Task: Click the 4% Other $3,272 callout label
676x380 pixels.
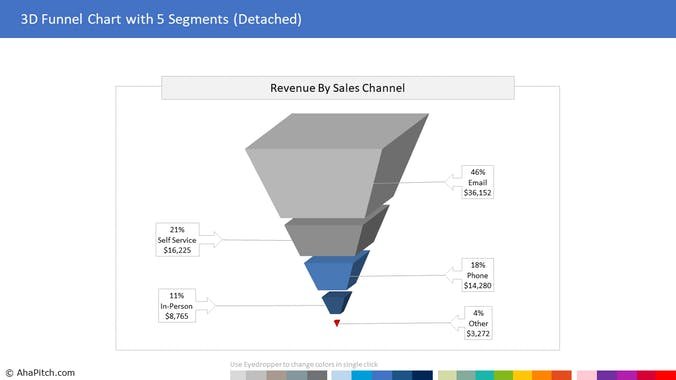Action: click(x=478, y=323)
